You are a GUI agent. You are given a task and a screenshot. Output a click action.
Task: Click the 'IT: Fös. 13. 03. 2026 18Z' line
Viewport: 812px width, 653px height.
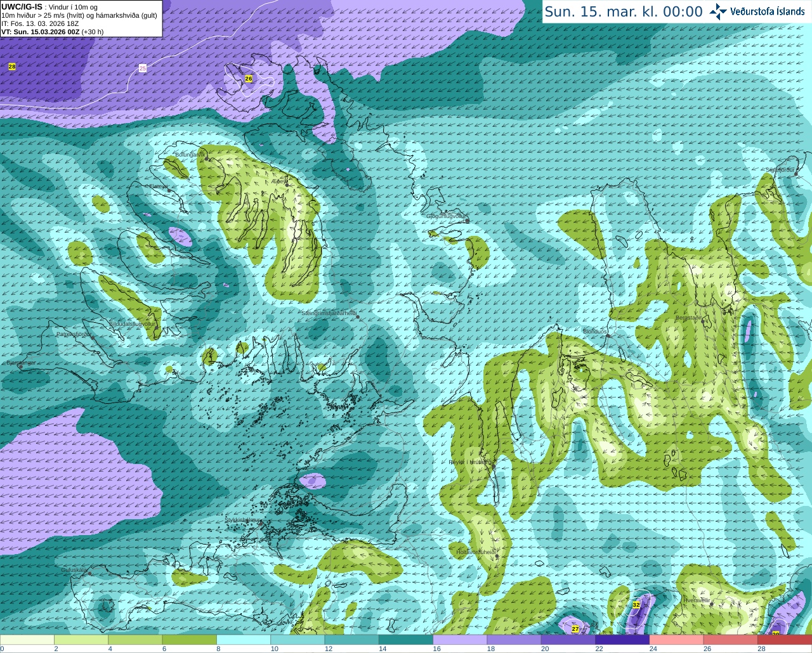coord(40,23)
